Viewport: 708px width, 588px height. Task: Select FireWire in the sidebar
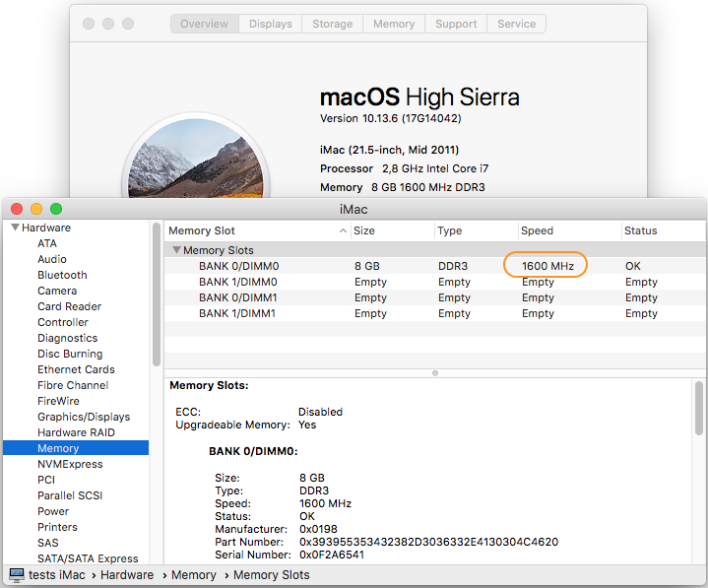pos(59,401)
